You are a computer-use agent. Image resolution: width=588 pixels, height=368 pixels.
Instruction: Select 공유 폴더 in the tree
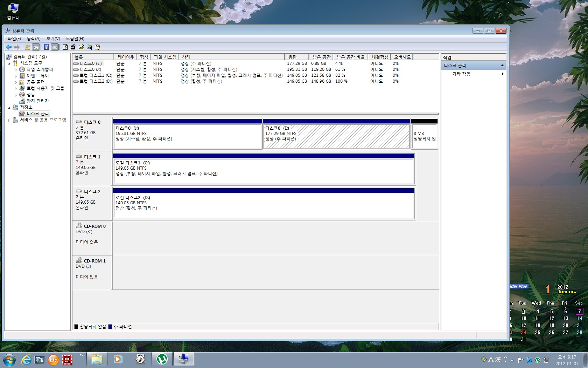pyautogui.click(x=35, y=82)
